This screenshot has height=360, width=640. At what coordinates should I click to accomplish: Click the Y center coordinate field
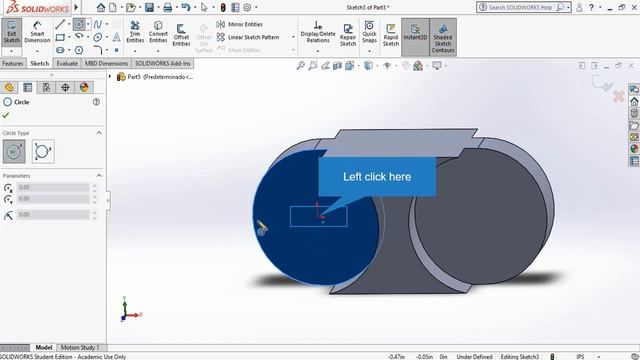(x=53, y=199)
